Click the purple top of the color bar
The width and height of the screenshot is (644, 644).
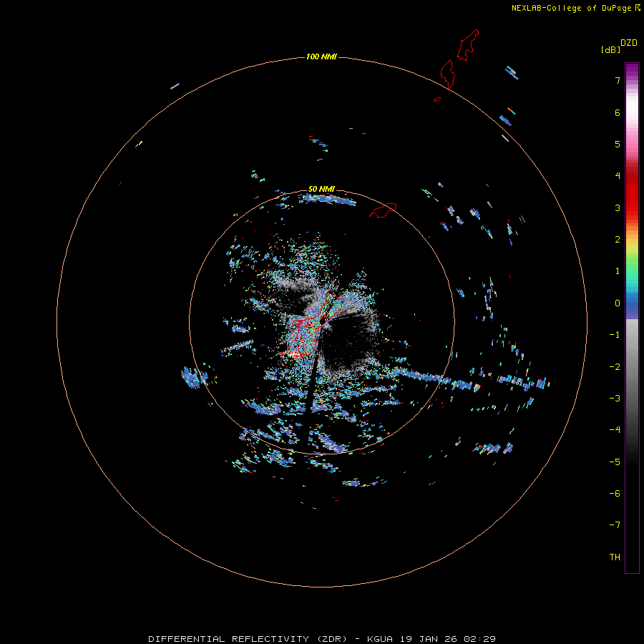632,71
